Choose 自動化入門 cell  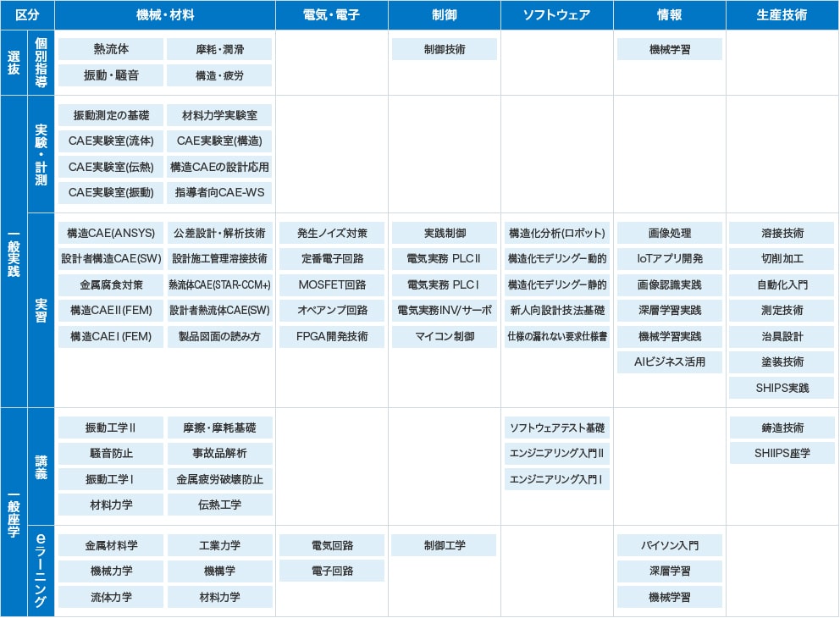point(782,285)
